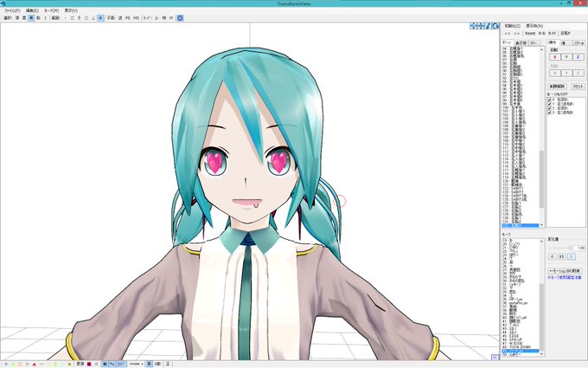Click the リセット button under axis controls
Screen dimensions: 588x368
click(x=578, y=86)
